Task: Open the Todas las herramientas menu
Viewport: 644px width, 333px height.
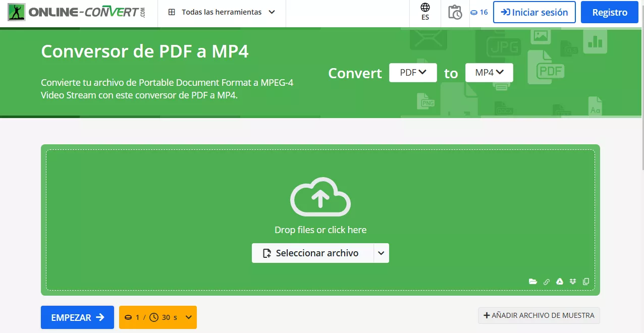Action: [x=222, y=12]
